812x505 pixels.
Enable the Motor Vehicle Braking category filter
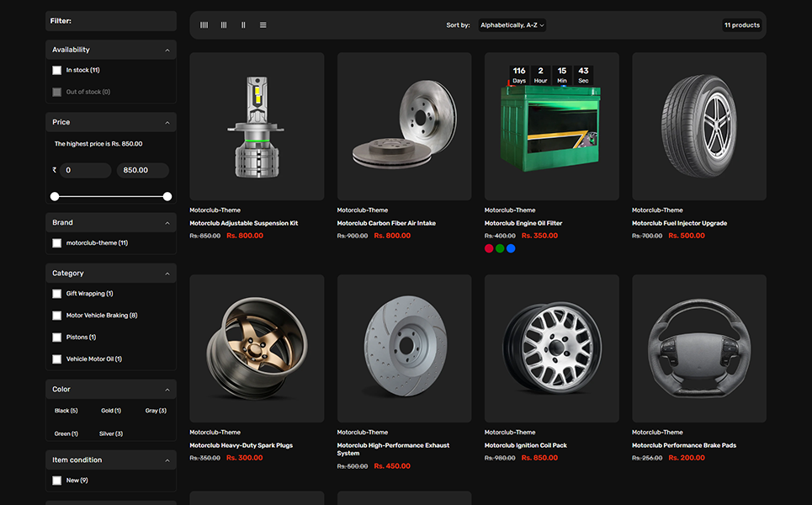click(57, 316)
